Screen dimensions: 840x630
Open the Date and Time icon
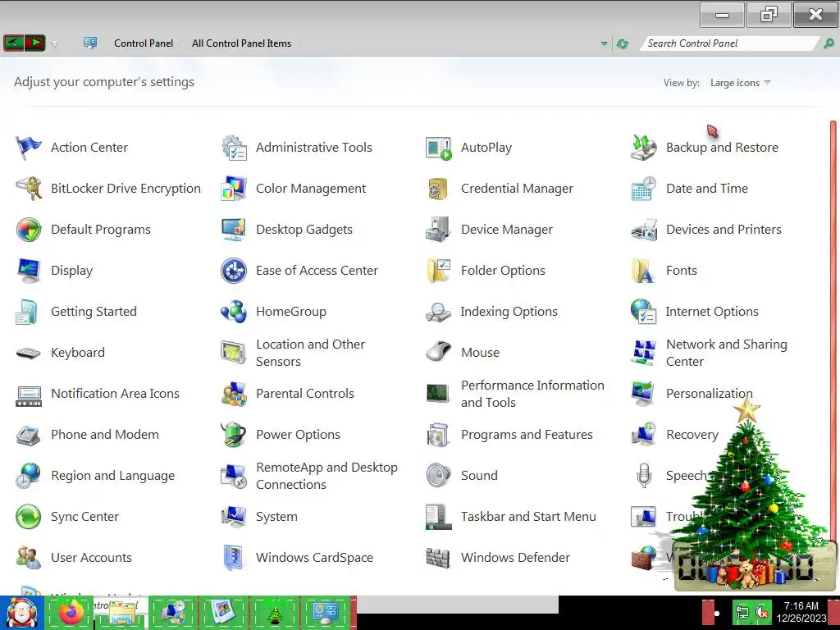click(x=644, y=189)
